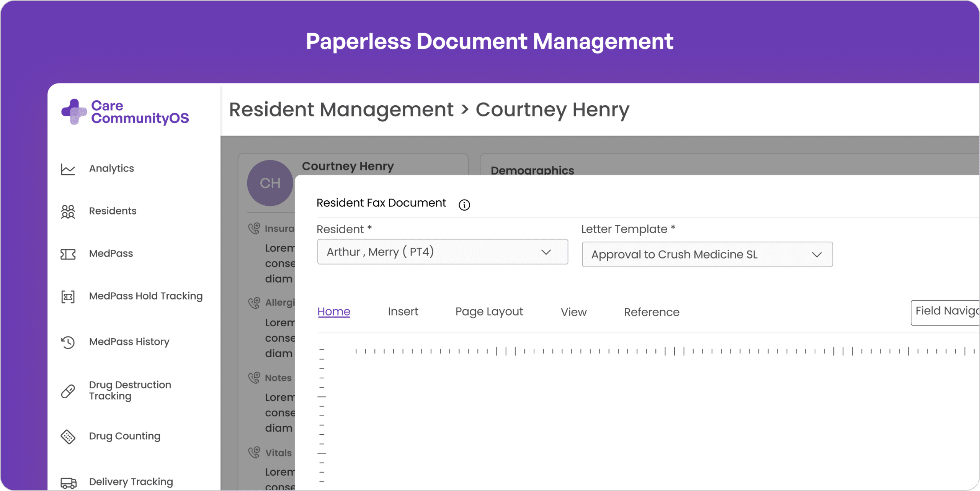Click the Field Navigation button
This screenshot has width=980, height=491.
tap(945, 313)
